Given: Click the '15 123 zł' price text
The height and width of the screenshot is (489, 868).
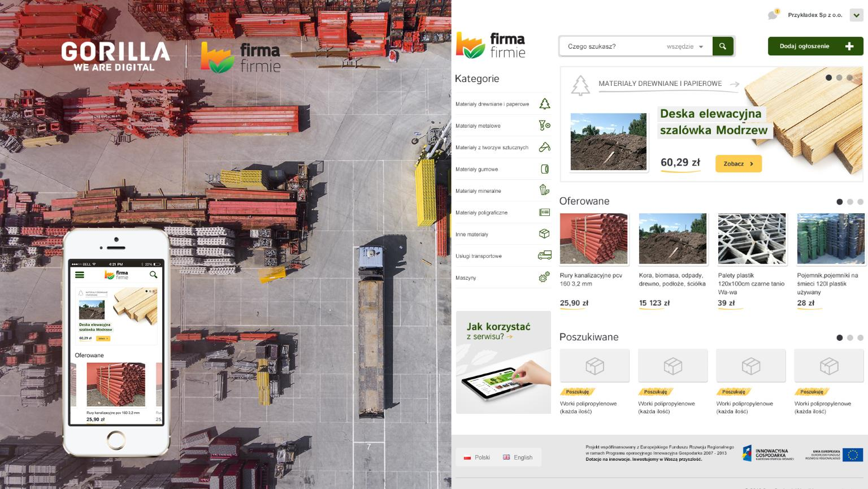Looking at the screenshot, I should (654, 303).
